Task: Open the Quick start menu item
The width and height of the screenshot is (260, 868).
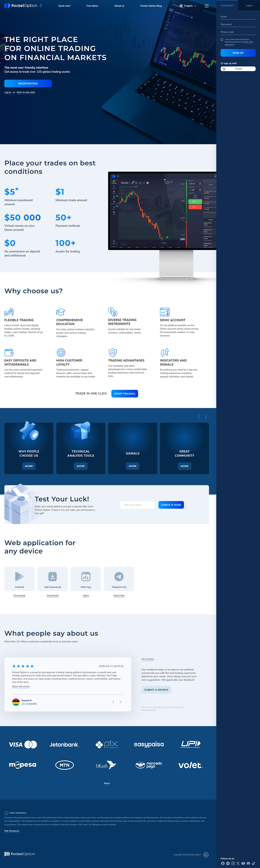Action: coord(64,6)
